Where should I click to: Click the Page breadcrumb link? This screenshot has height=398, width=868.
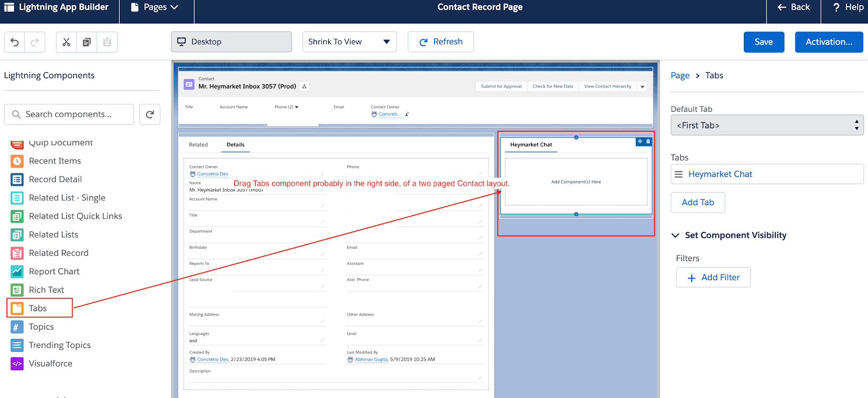click(x=680, y=75)
